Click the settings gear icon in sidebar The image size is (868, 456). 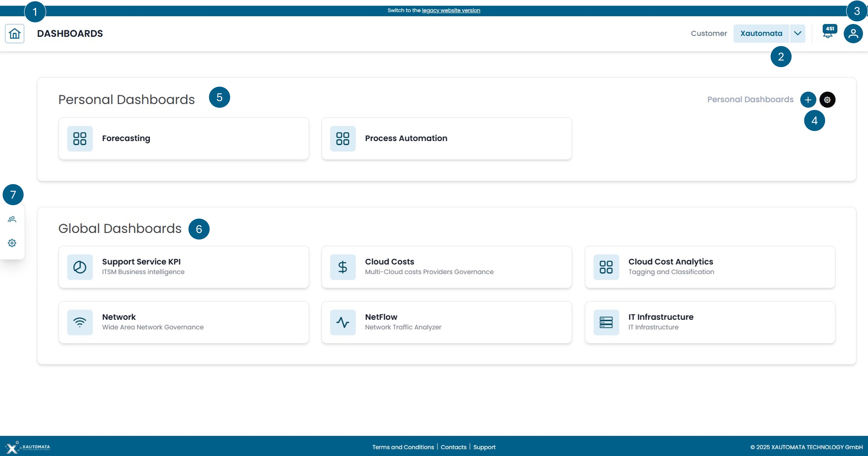click(x=12, y=243)
